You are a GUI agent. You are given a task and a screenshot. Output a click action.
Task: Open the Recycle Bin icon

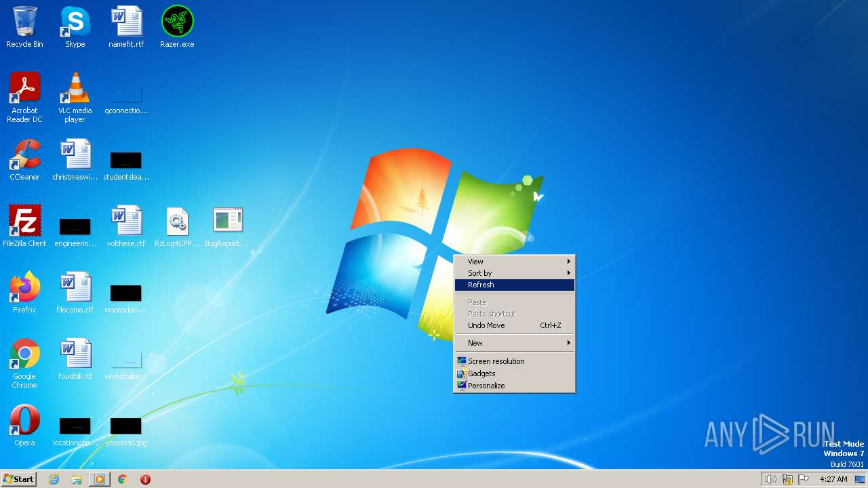coord(24,27)
